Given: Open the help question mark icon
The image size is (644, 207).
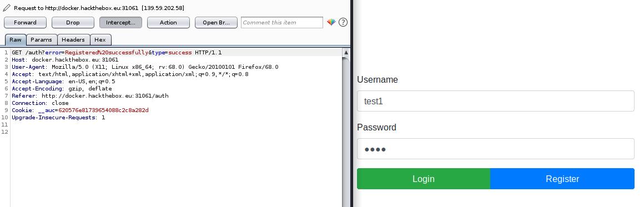Looking at the screenshot, I should pos(343,22).
